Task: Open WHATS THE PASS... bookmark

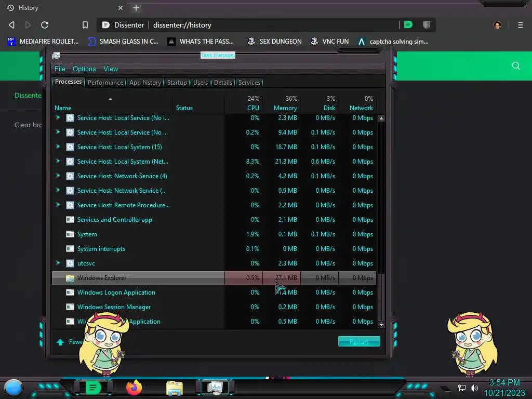Action: [x=201, y=42]
